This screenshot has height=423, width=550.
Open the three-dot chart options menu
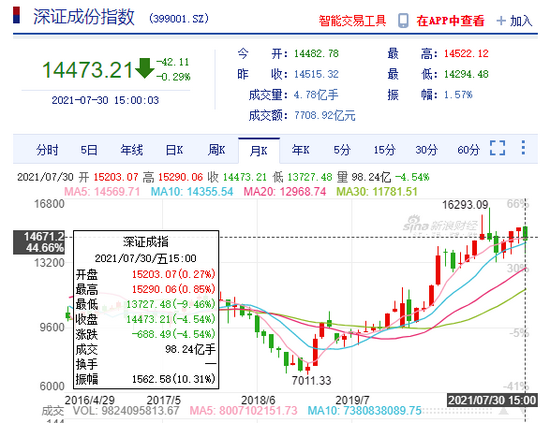523,148
